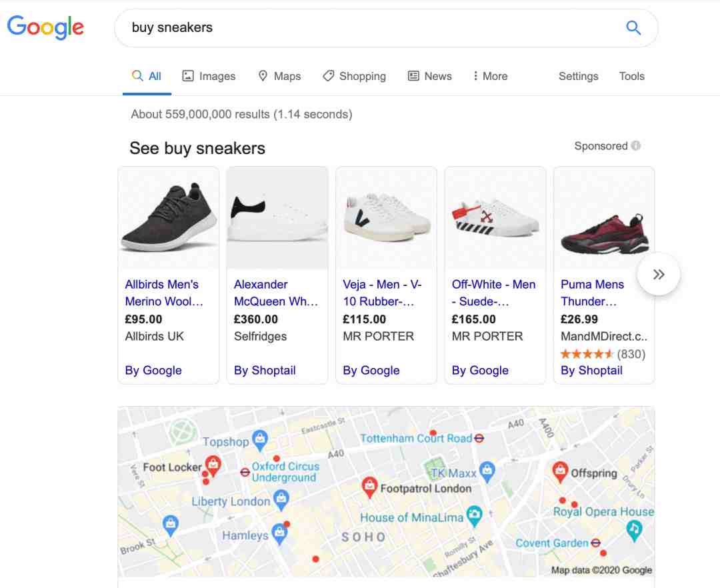This screenshot has height=588, width=720.
Task: Open the Maps search tab
Action: pos(279,76)
